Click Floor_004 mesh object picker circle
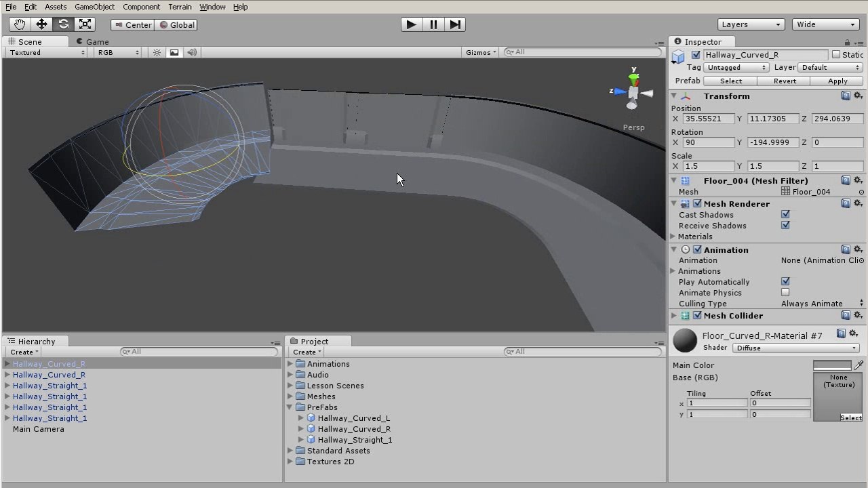Image resolution: width=868 pixels, height=488 pixels. point(861,192)
